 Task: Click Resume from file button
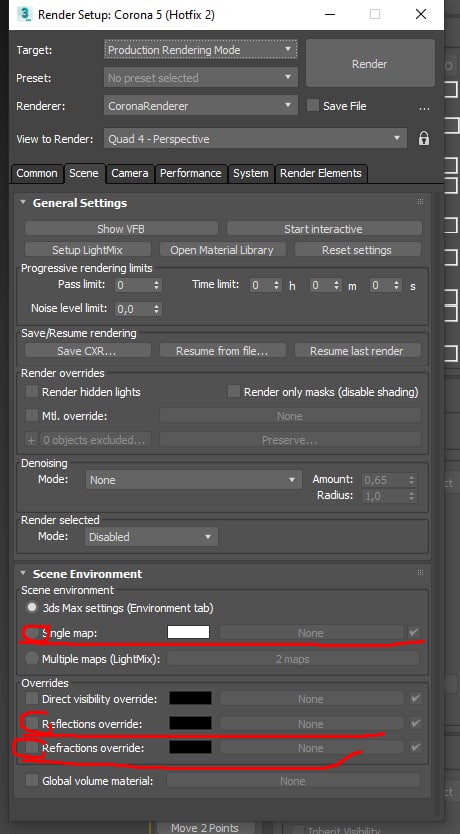point(222,351)
